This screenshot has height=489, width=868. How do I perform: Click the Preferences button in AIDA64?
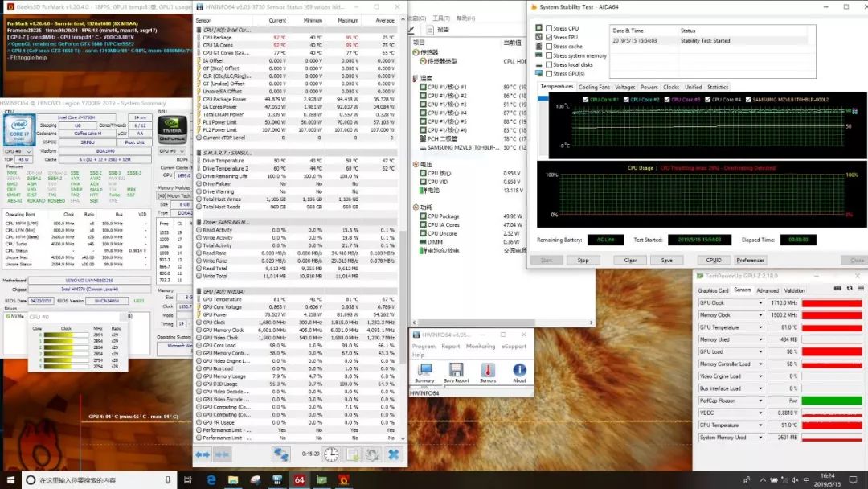(x=750, y=260)
